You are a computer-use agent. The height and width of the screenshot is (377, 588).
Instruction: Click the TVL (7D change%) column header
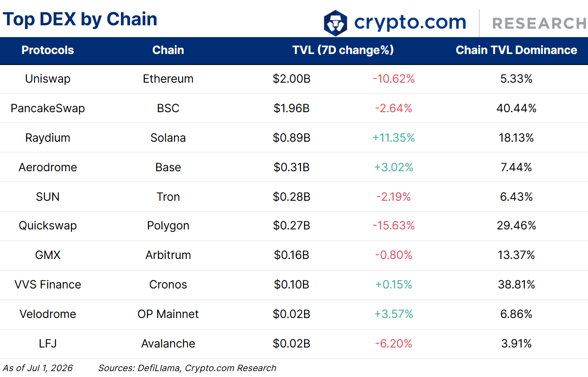click(343, 50)
